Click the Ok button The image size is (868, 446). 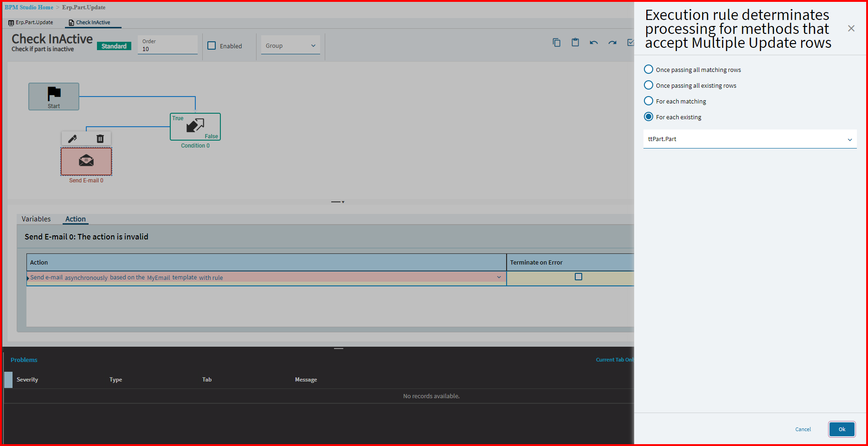[842, 429]
